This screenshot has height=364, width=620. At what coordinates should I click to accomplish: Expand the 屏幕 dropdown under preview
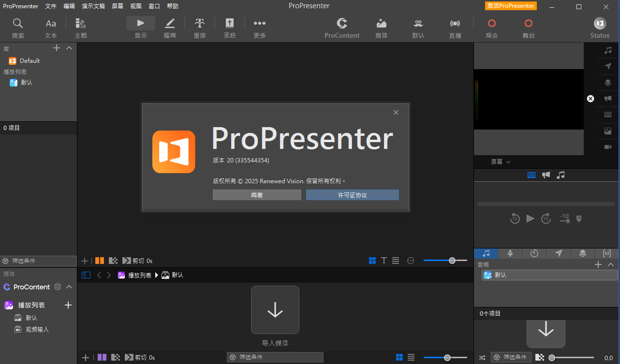[x=501, y=162]
